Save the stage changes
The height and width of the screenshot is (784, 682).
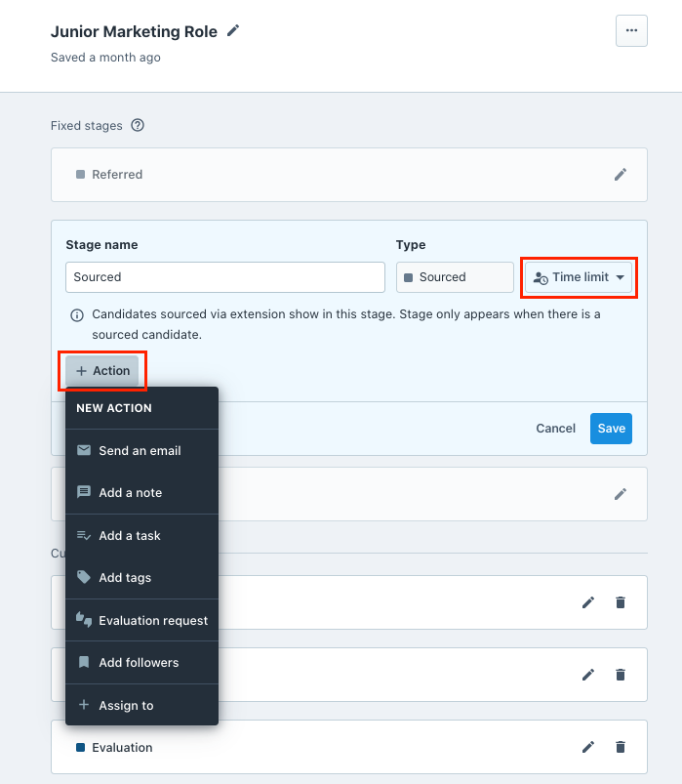point(611,429)
